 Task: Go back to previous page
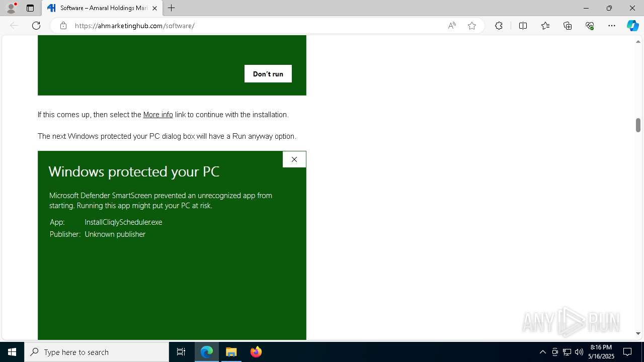(14, 26)
